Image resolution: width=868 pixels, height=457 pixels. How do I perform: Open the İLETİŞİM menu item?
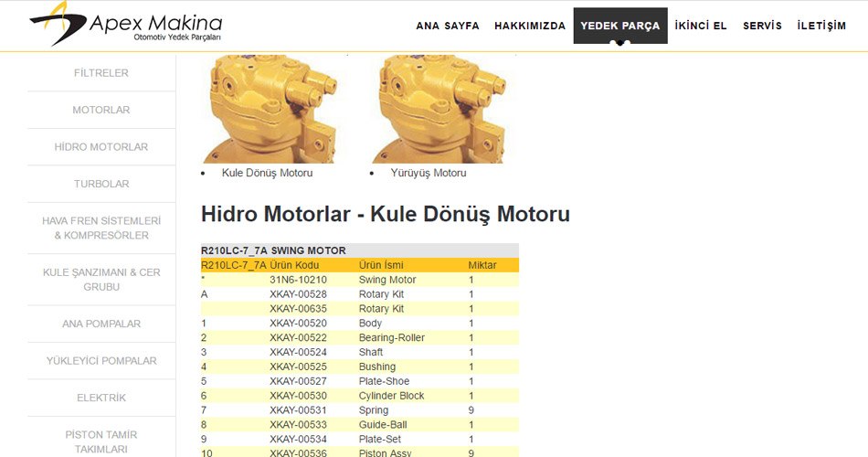click(x=821, y=26)
